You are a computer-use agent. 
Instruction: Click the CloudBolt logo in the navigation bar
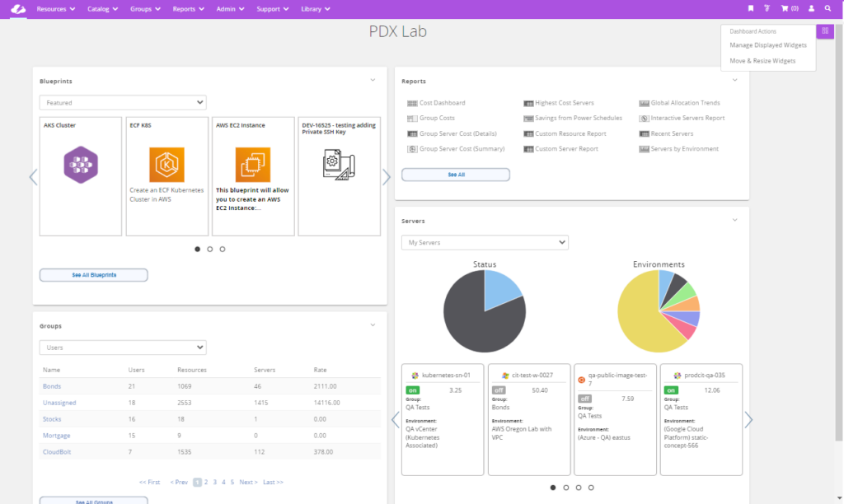pyautogui.click(x=17, y=9)
